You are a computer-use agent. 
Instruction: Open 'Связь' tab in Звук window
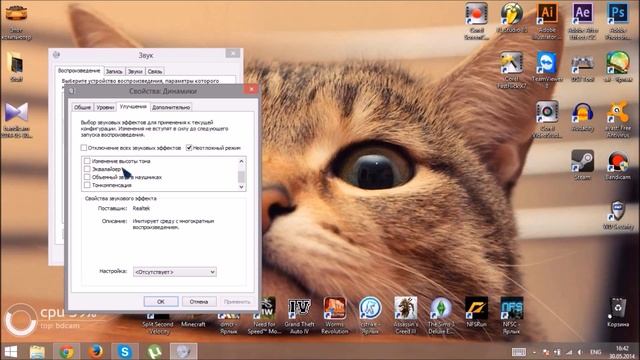155,71
